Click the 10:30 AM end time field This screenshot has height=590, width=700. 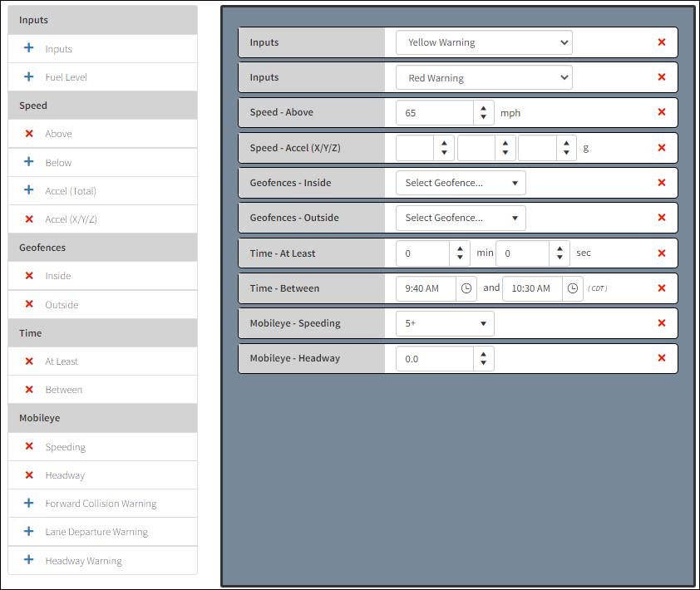coord(532,288)
